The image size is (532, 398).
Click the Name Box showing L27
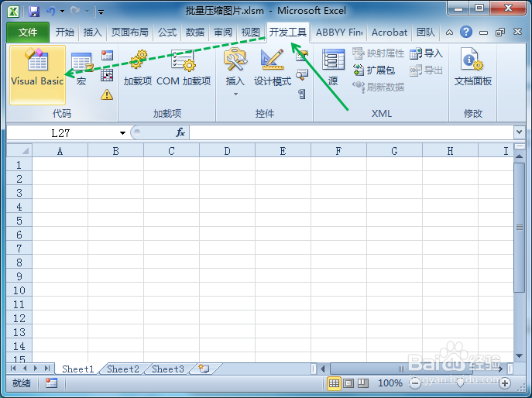click(x=61, y=133)
